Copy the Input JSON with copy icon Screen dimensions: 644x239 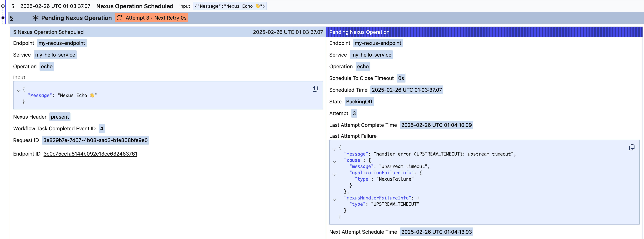pos(315,89)
